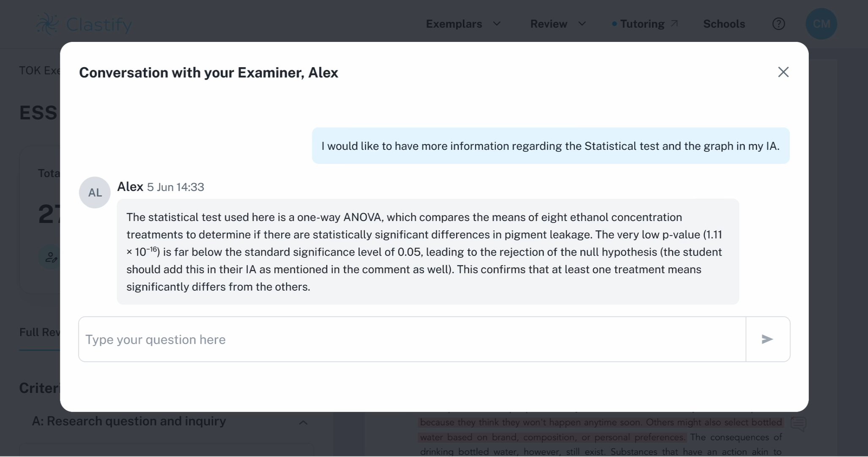Image resolution: width=868 pixels, height=457 pixels.
Task: Switch to the Full Review tab
Action: tap(39, 333)
